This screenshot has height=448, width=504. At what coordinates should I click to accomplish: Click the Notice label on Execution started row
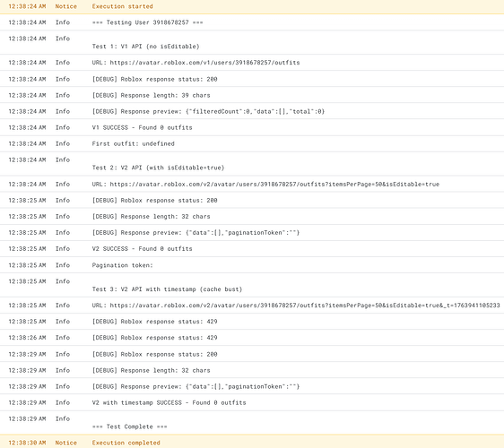point(65,6)
